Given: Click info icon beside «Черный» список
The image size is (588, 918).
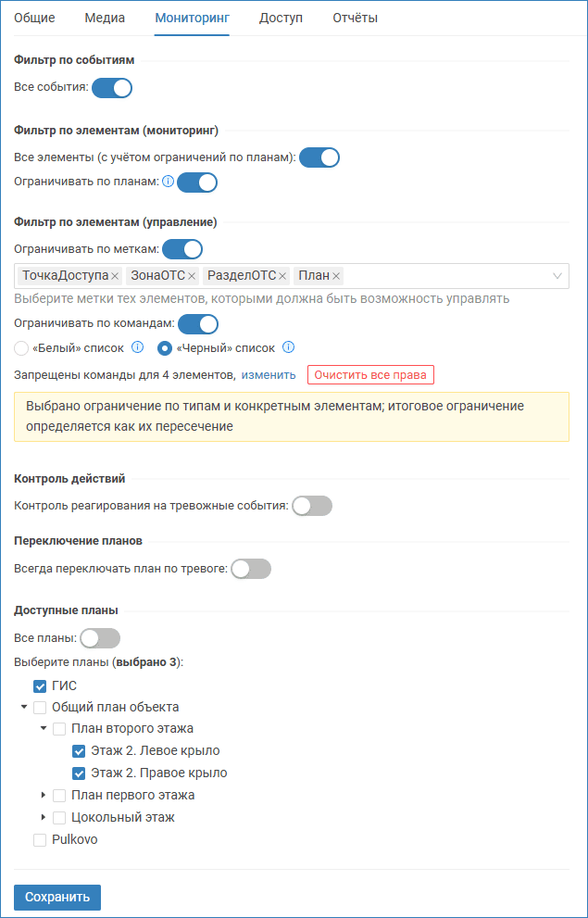Looking at the screenshot, I should [x=288, y=348].
